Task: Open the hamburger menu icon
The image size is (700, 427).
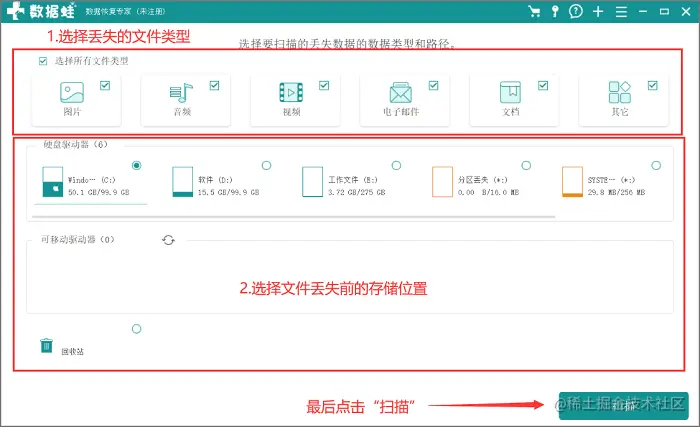Action: pos(621,12)
